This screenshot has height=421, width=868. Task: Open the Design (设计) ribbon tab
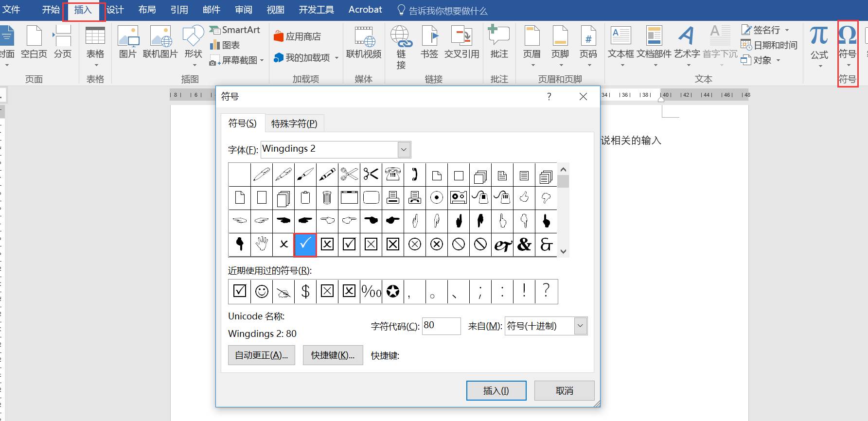pos(115,10)
